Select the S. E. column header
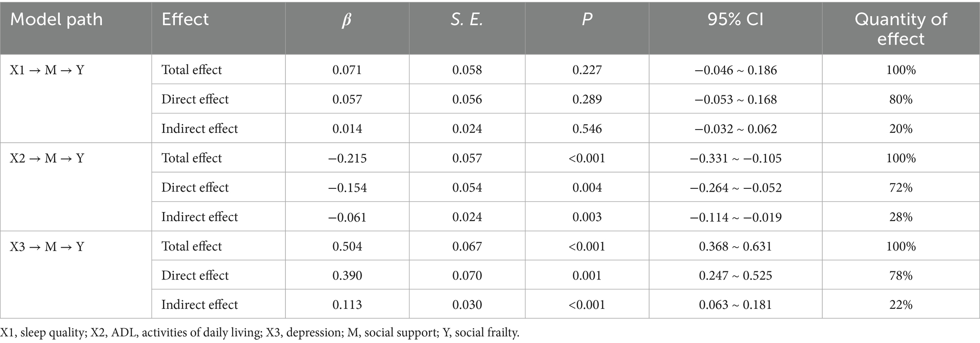The width and height of the screenshot is (980, 343). pos(467,19)
